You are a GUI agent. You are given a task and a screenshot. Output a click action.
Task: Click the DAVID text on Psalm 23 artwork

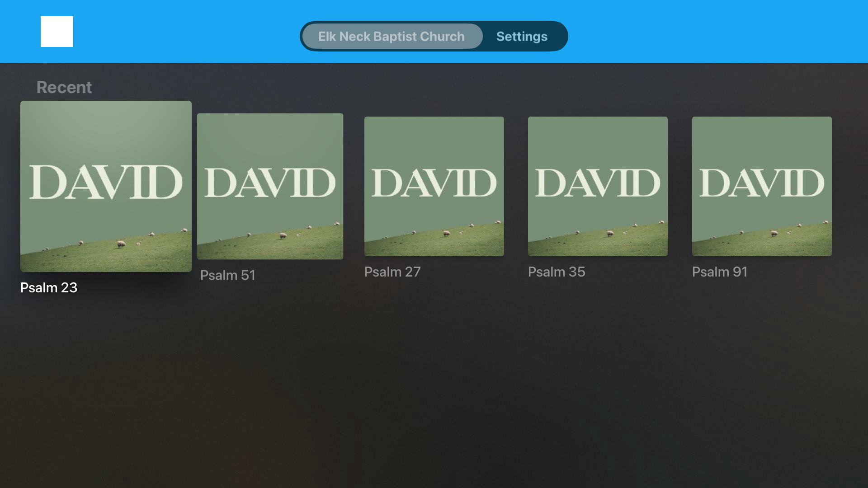point(106,182)
